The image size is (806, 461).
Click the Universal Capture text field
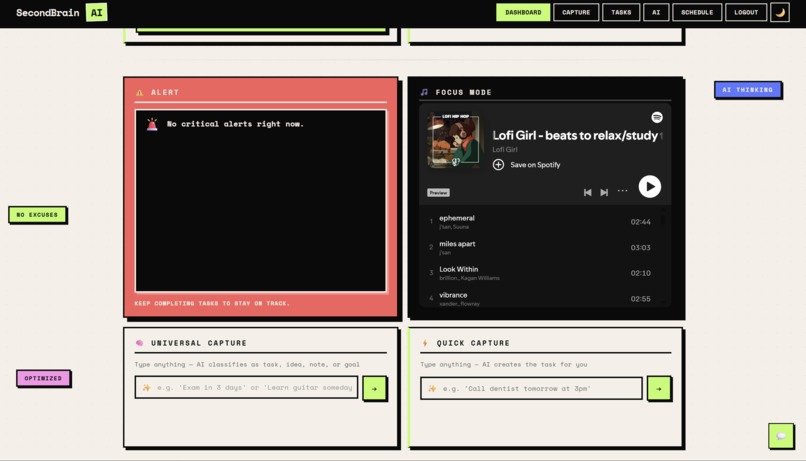(246, 388)
